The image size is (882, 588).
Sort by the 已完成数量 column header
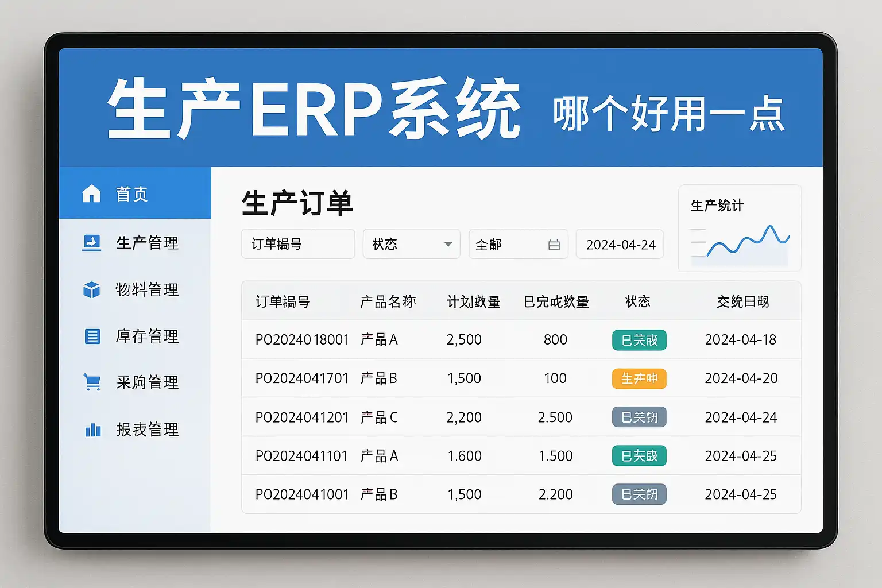pyautogui.click(x=556, y=301)
